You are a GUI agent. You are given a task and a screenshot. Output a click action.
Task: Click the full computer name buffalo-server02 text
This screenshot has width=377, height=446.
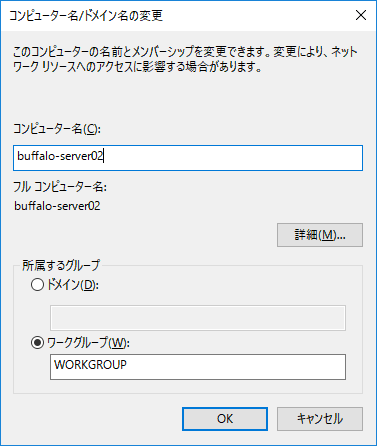[57, 206]
